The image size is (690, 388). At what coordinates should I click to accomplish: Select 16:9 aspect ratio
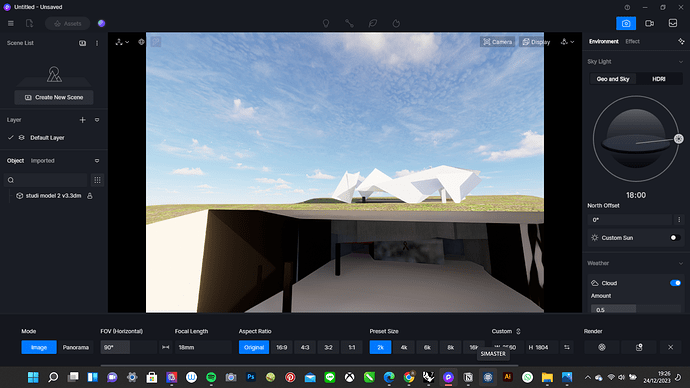282,347
